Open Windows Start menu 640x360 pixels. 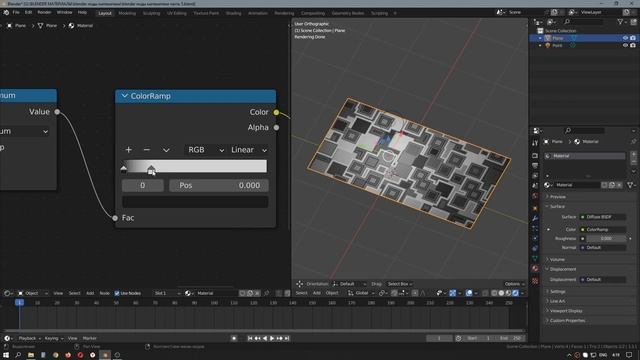coord(6,355)
